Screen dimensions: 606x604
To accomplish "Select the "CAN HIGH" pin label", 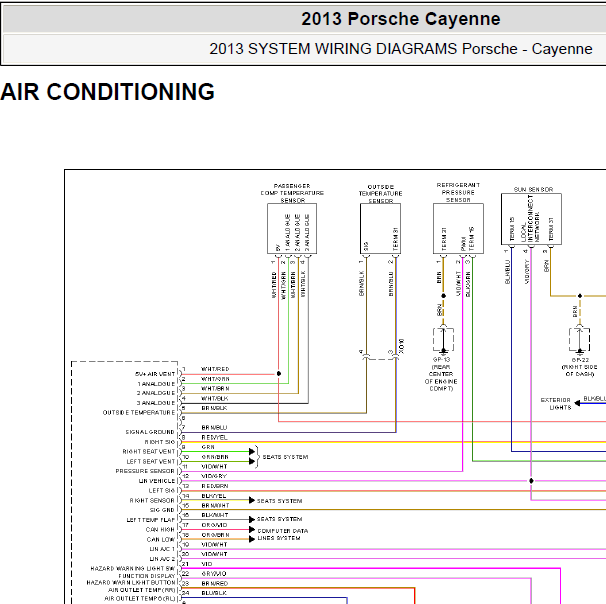I will coord(160,530).
